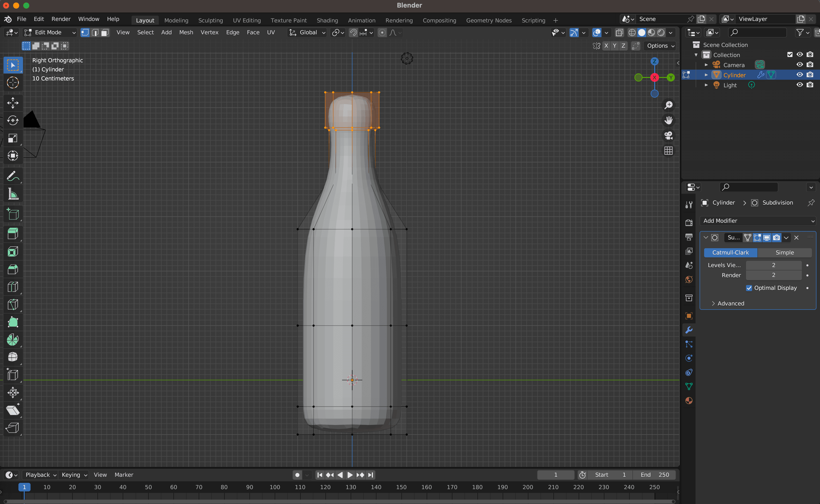
Task: Select the Inset Faces tool
Action: pos(13,251)
